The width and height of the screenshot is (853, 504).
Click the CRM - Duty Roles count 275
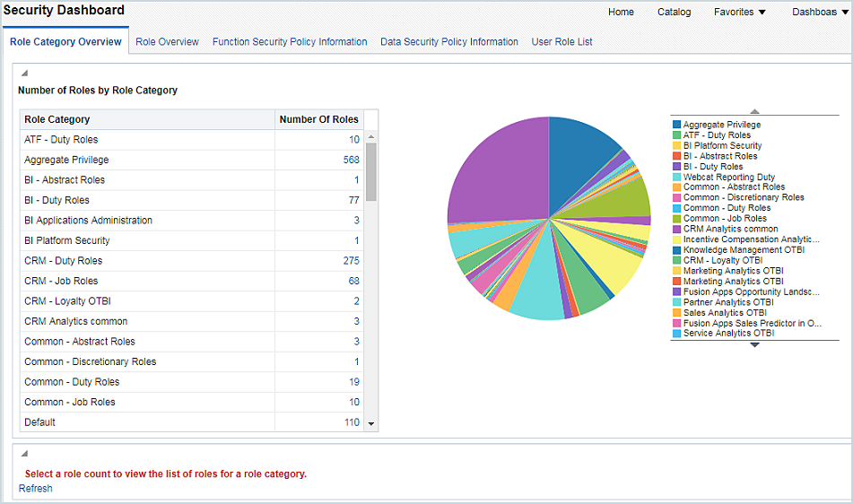tap(351, 261)
